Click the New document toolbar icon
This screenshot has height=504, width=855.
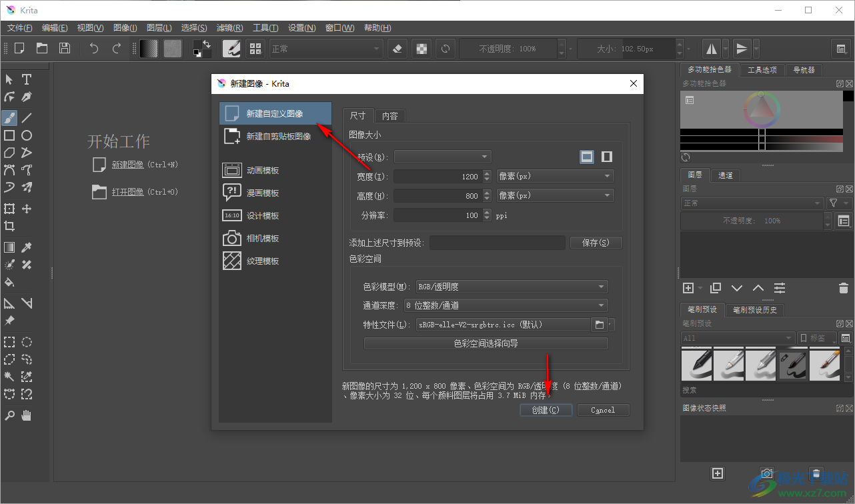point(19,48)
